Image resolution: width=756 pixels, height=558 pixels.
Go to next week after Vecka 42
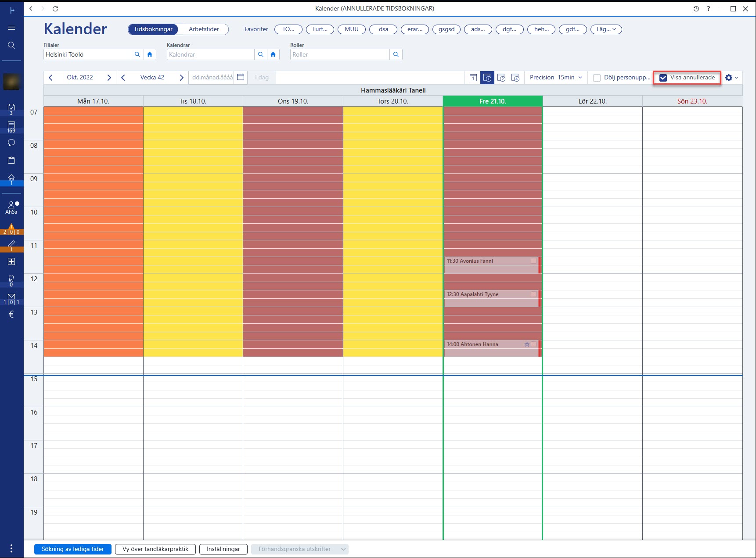click(x=181, y=78)
